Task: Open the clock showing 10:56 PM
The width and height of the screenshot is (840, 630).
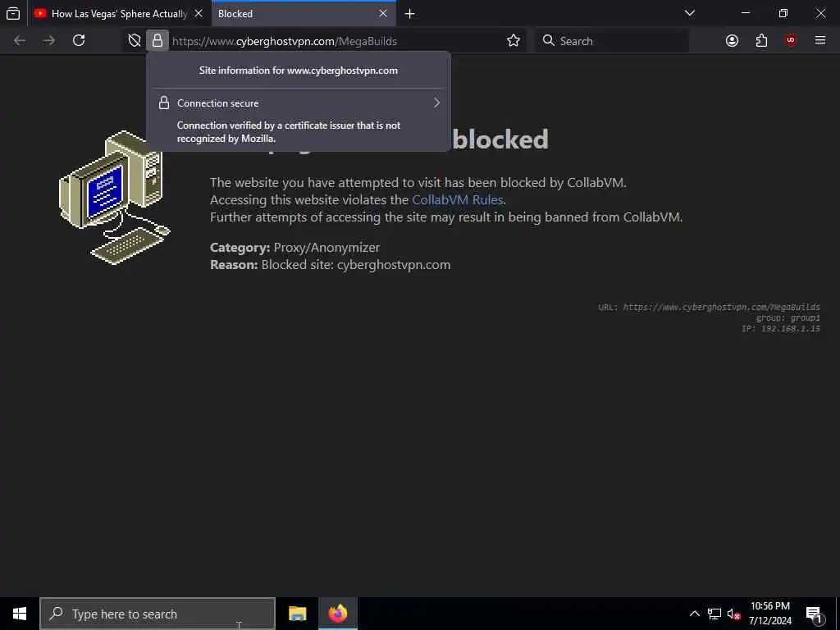Action: 769,614
